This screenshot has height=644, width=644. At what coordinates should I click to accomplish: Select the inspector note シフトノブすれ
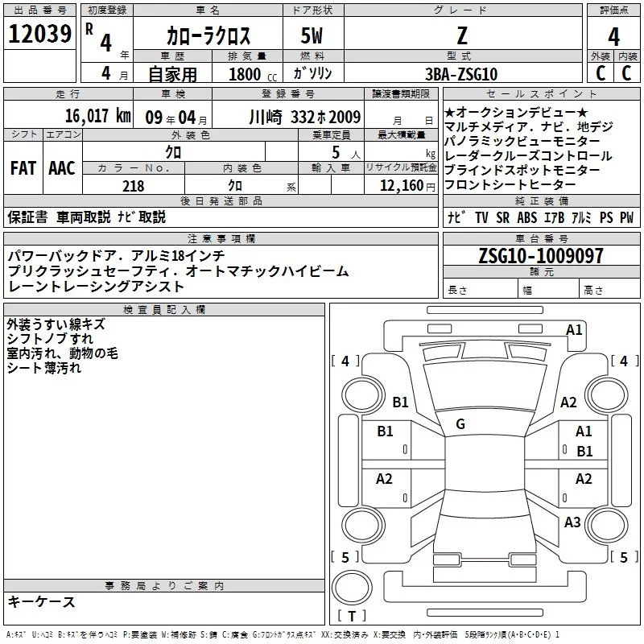pos(50,339)
